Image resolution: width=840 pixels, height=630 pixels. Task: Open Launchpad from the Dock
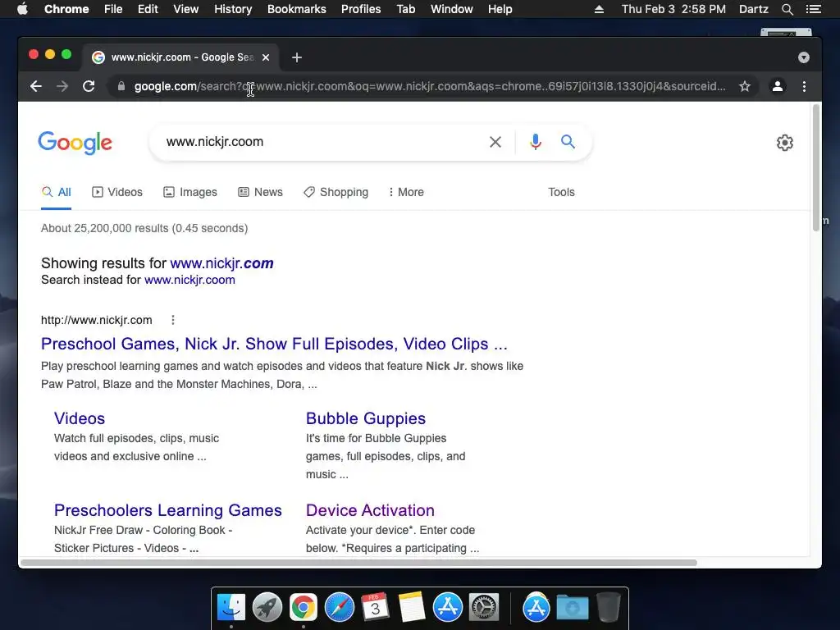[x=267, y=608]
